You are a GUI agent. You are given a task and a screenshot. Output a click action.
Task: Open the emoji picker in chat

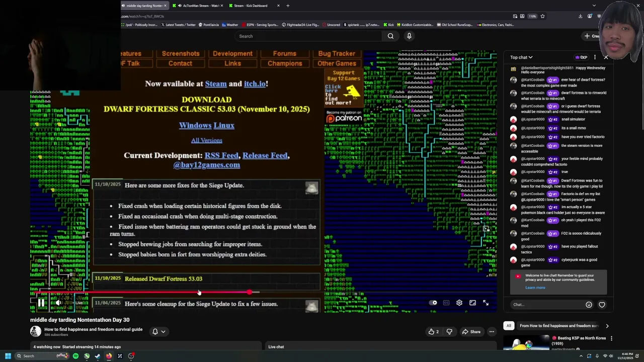click(x=589, y=305)
